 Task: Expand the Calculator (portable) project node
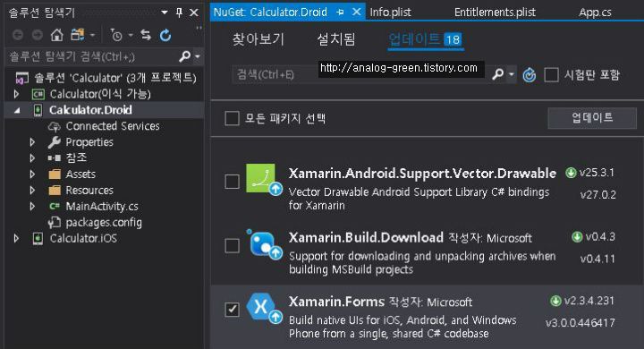[x=16, y=94]
